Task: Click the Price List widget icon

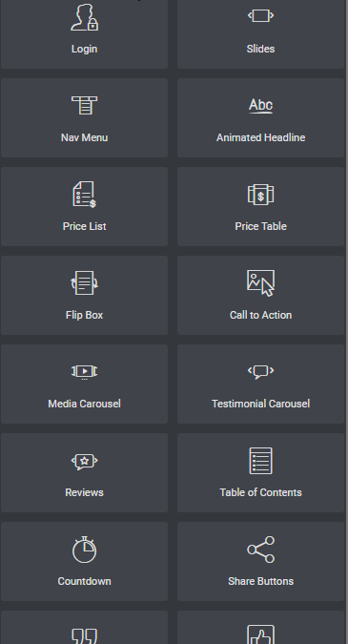Action: [x=85, y=195]
